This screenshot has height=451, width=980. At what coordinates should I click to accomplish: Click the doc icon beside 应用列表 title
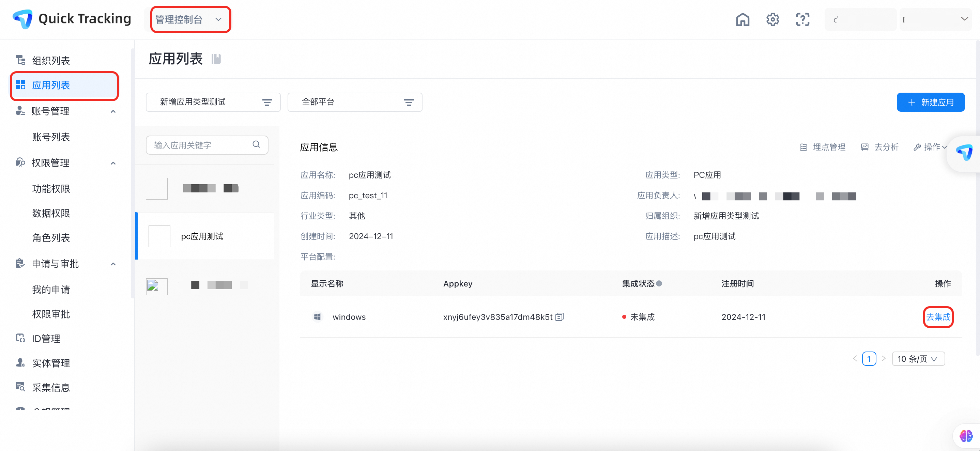pos(216,59)
